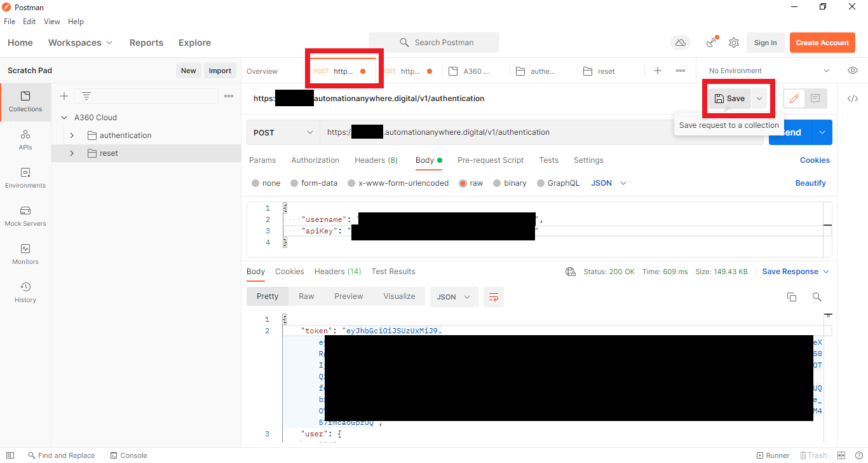Copy response body with copy icon
Screen dimensions: 868x463
792,297
